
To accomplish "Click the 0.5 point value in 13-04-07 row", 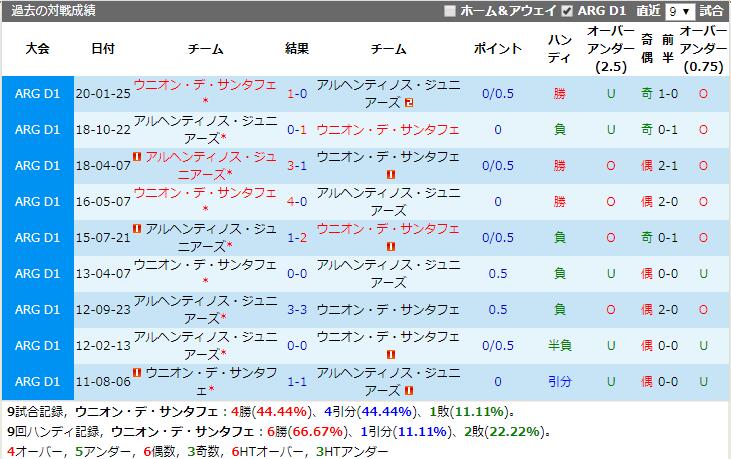I will [498, 274].
